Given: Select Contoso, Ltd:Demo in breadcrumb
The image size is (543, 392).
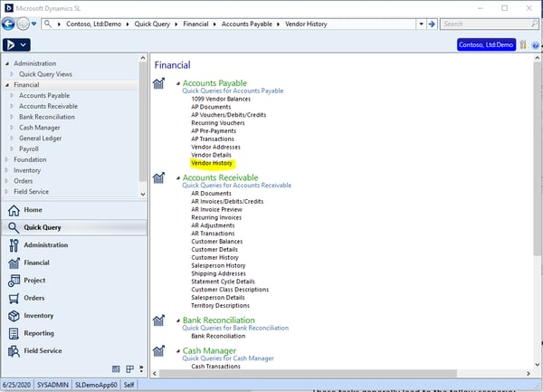Looking at the screenshot, I should click(x=93, y=24).
